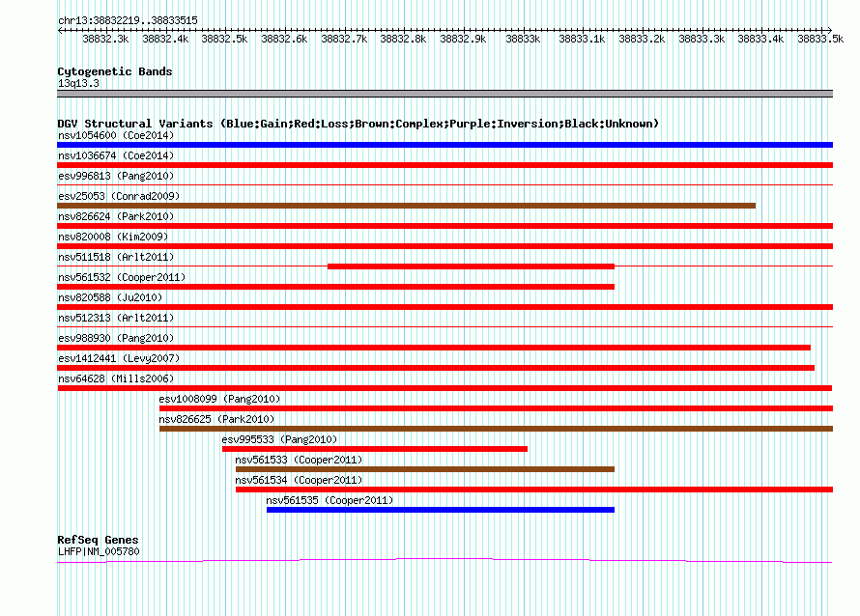Select the brown esv25053 complex variant bar
Image resolution: width=860 pixels, height=616 pixels.
(407, 206)
